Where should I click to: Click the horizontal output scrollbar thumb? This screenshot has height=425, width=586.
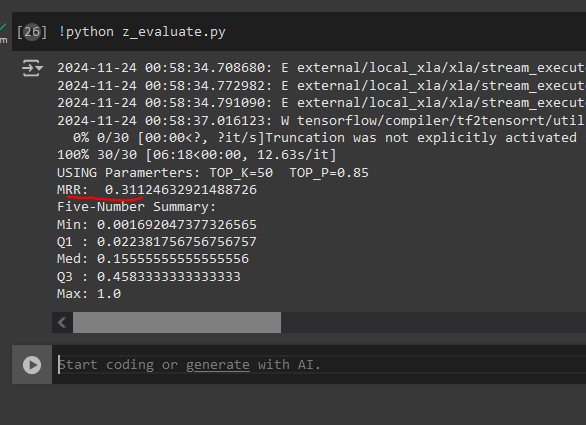[x=177, y=322]
